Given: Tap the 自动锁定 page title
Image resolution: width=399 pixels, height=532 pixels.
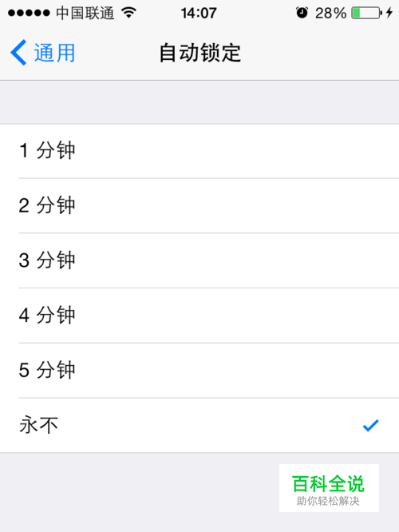Looking at the screenshot, I should point(200,53).
